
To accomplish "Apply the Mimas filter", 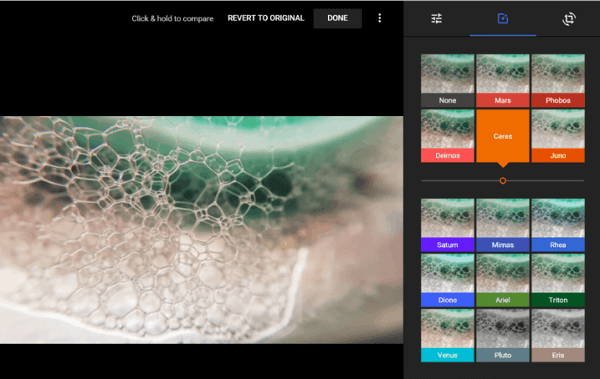I will 503,225.
